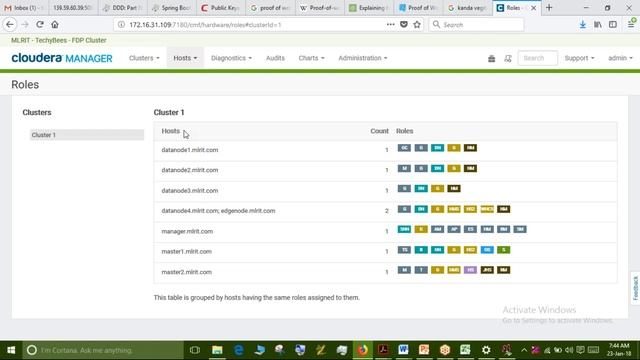Click the ES role badge in manager.mlrit.com row
The height and width of the screenshot is (360, 640).
click(x=470, y=229)
